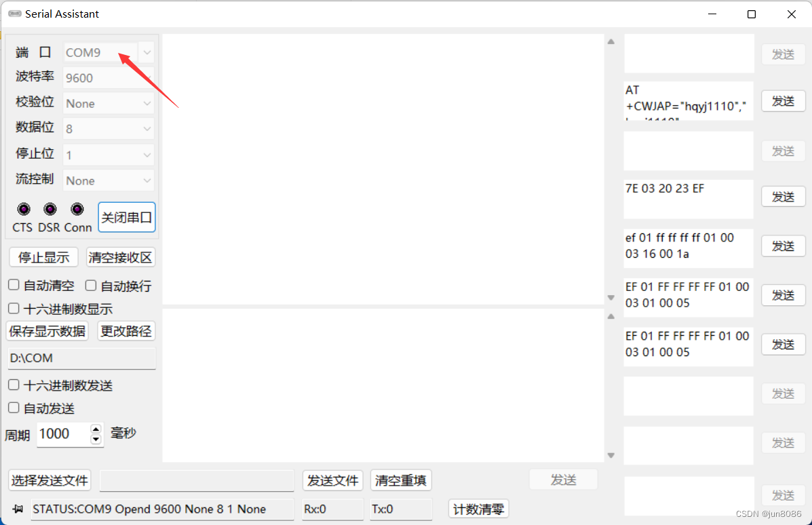This screenshot has width=812, height=525.
Task: Open the 流控制 flow control dropdown
Action: pyautogui.click(x=109, y=180)
